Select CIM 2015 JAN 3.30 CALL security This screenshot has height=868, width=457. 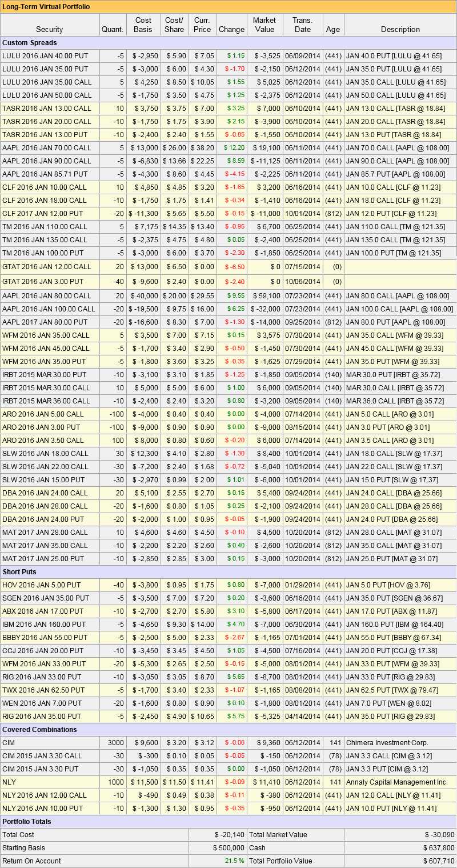(42, 756)
